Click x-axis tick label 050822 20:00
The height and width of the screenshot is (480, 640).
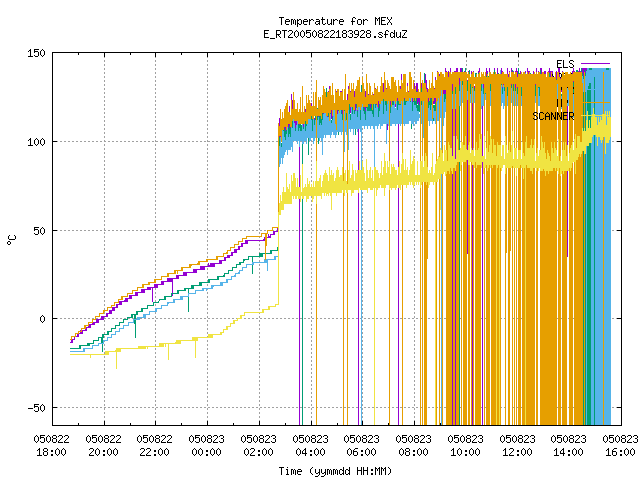(x=104, y=446)
